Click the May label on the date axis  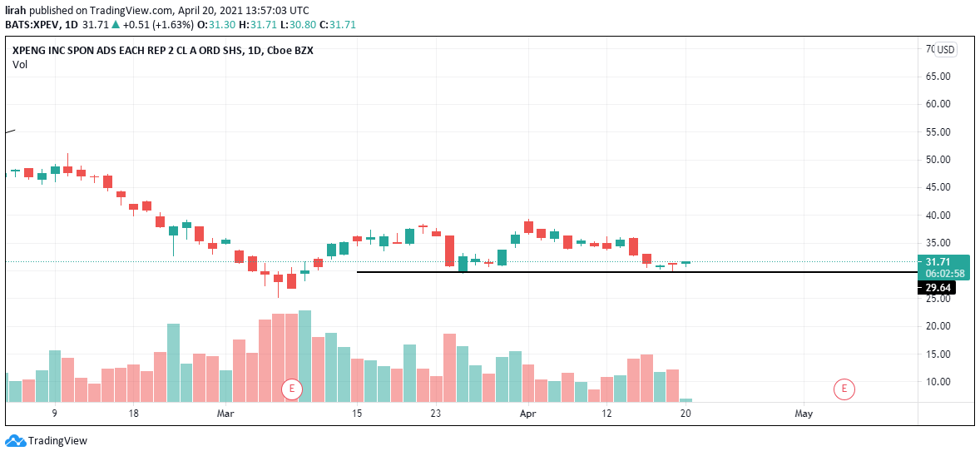(x=804, y=414)
